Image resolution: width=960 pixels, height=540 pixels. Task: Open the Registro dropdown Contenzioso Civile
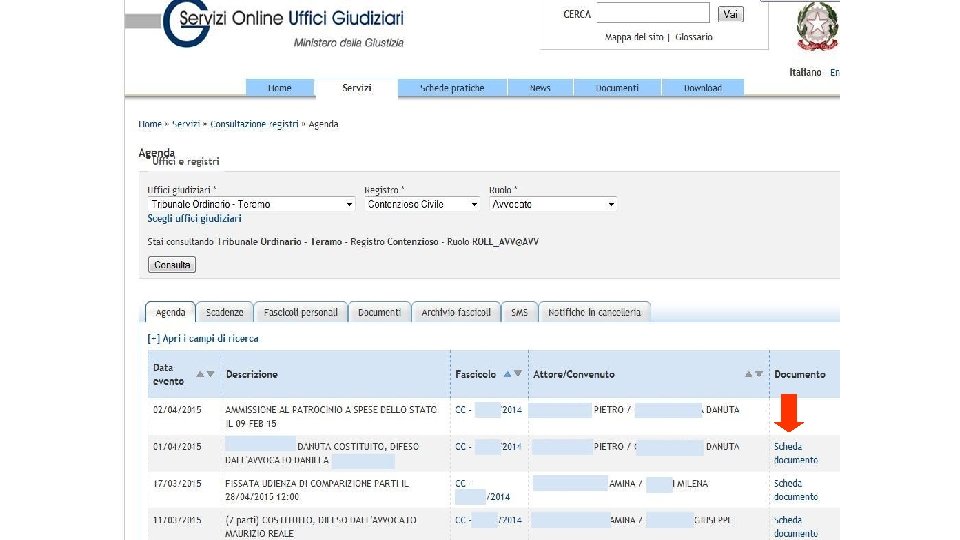(x=422, y=204)
